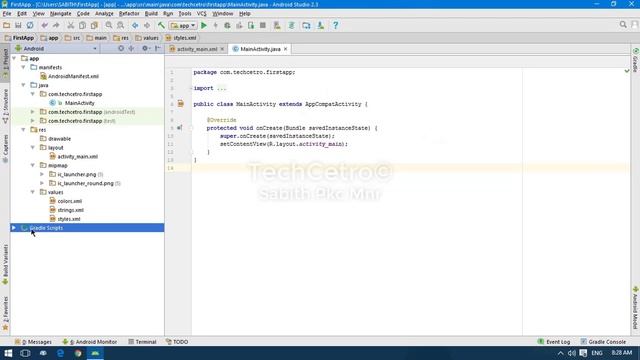Expand the androidTest package node
Image resolution: width=640 pixels, height=360 pixels.
click(33, 112)
